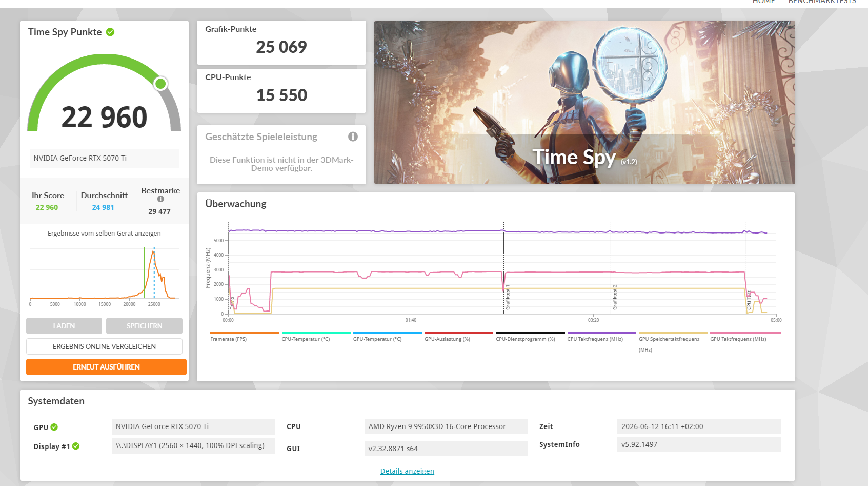Click the Systemdaten heading
Screen dimensions: 868x486
coord(56,401)
